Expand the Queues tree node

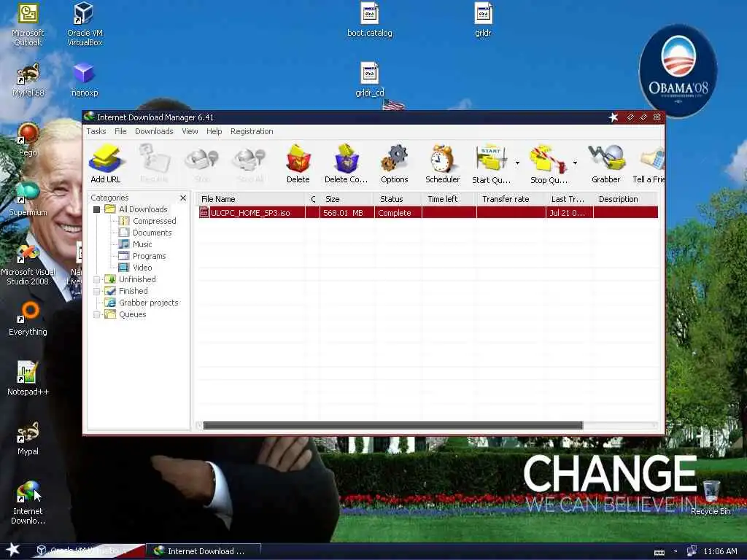[97, 314]
